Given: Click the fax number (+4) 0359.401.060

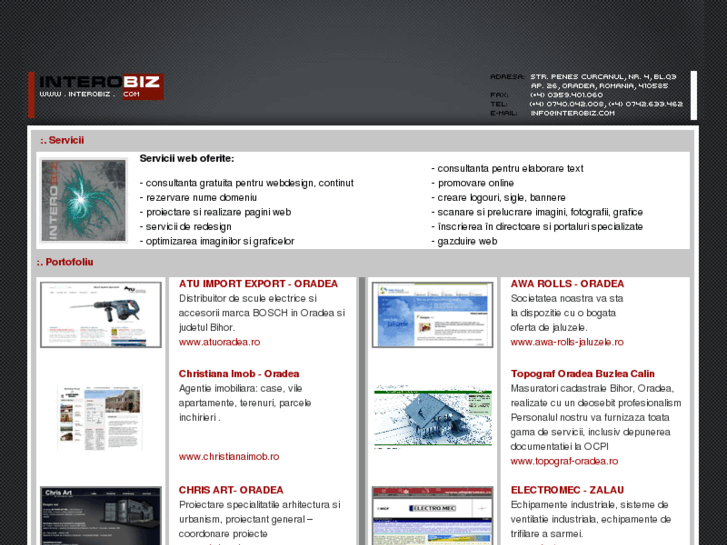Looking at the screenshot, I should (566, 95).
